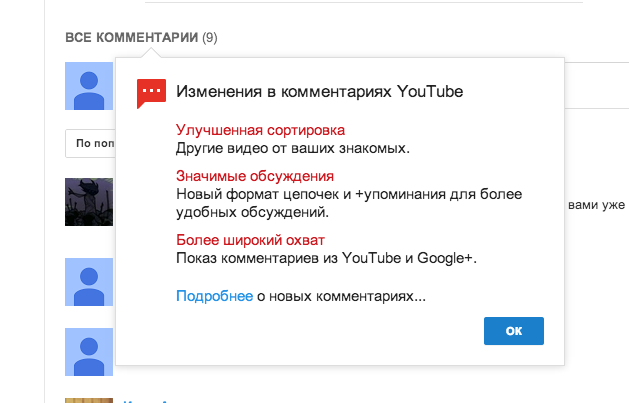The image size is (629, 403).
Task: Click the comment count «(9)»
Action: coord(210,38)
